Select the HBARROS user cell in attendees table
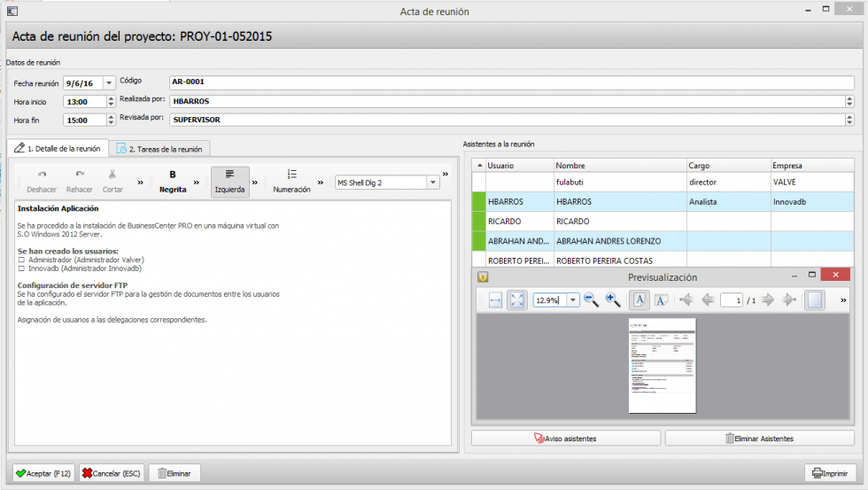Viewport: 868px width, 490px height. pos(519,201)
